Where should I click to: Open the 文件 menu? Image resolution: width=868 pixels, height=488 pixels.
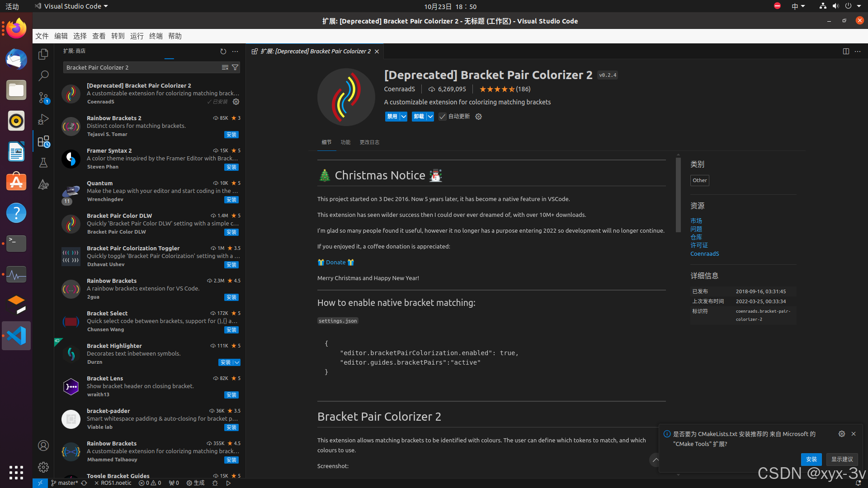click(42, 36)
